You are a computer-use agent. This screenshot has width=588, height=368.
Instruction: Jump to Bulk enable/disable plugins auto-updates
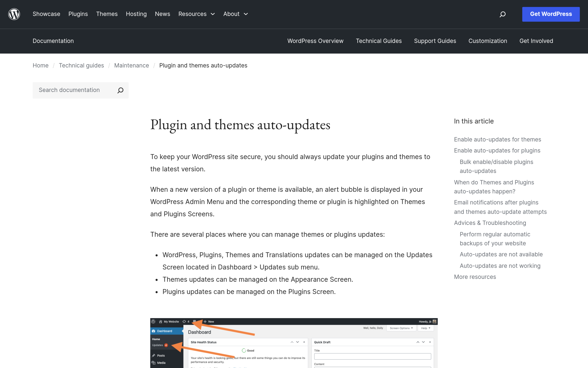[496, 167]
